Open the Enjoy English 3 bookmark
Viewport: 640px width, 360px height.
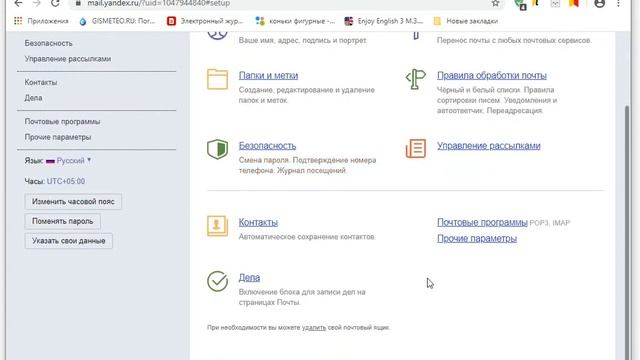(x=384, y=21)
